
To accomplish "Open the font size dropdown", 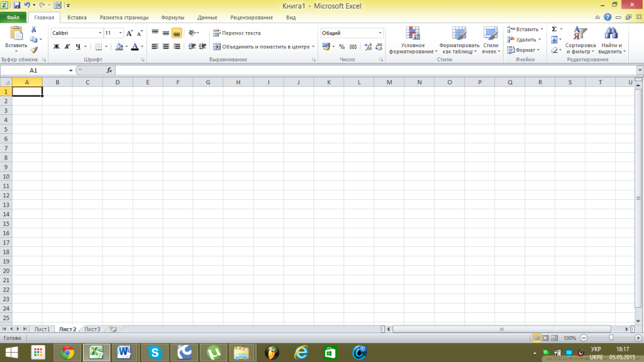I will [120, 33].
